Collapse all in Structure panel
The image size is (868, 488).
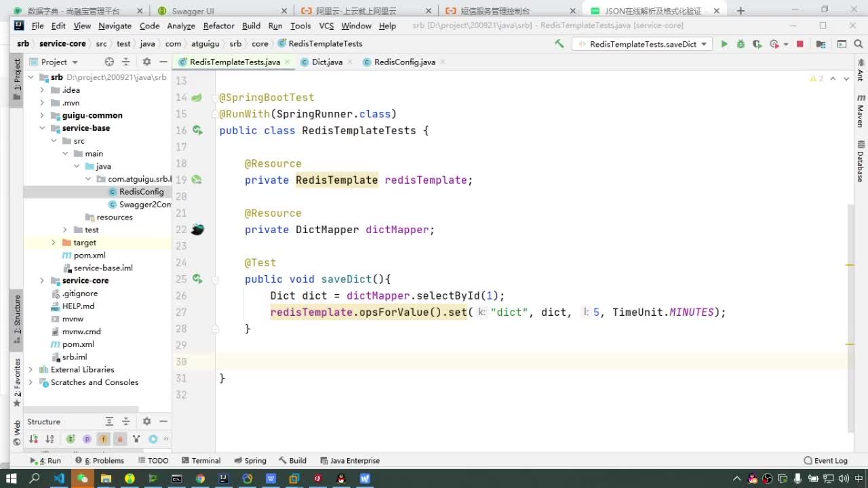[126, 422]
